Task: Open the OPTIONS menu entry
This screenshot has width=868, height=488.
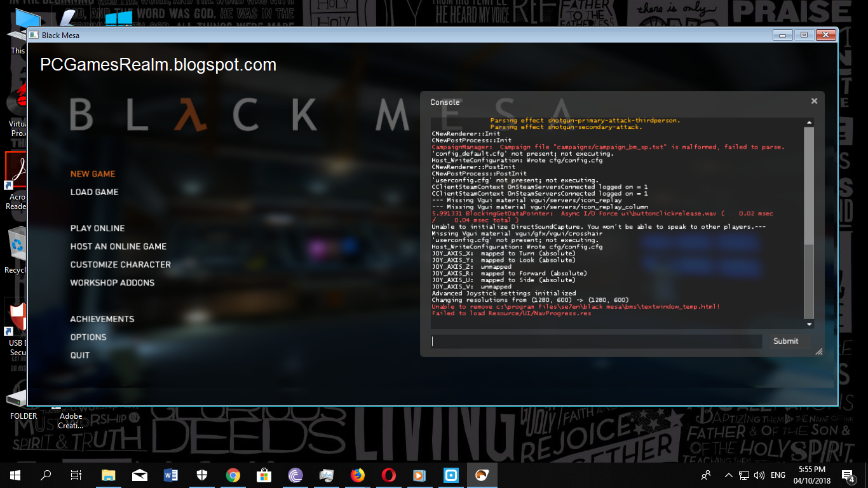Action: point(88,337)
